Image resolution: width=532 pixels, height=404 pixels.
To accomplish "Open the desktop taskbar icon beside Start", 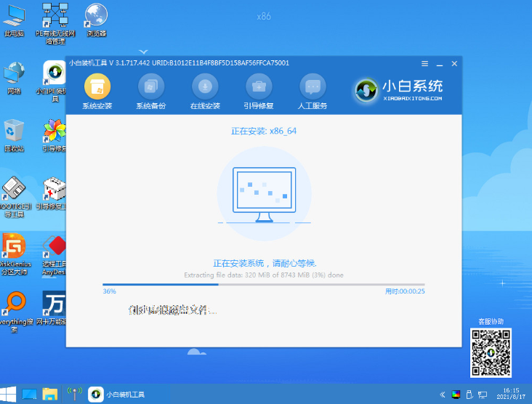I will 29,395.
